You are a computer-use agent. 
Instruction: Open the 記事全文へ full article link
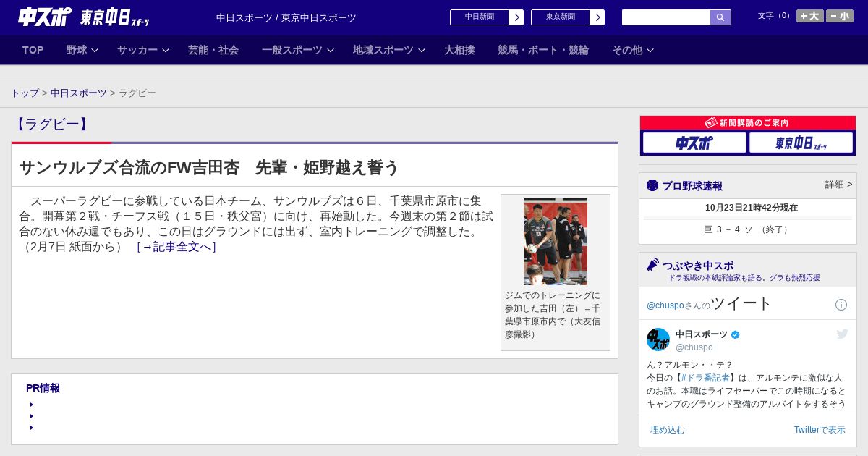pyautogui.click(x=176, y=247)
